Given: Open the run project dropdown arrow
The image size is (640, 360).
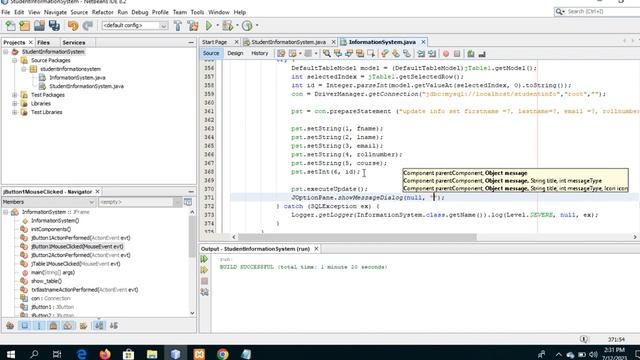Looking at the screenshot, I should pyautogui.click(x=218, y=26).
